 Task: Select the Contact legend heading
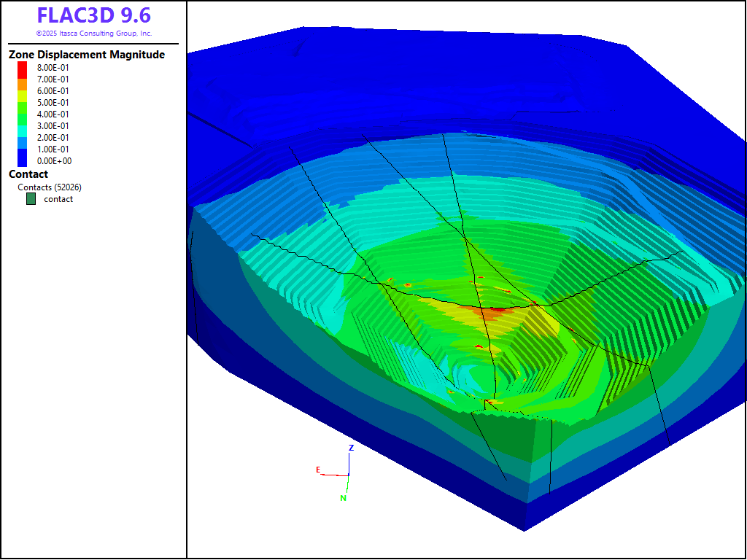[28, 174]
